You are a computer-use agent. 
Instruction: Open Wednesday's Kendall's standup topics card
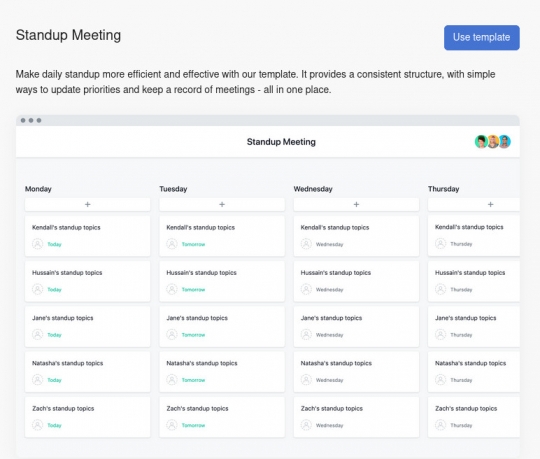click(x=356, y=236)
